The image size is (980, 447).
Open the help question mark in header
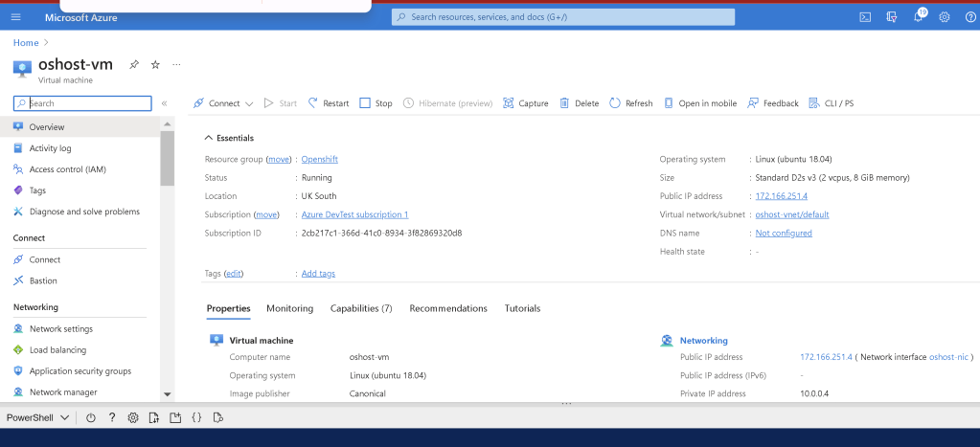point(970,17)
